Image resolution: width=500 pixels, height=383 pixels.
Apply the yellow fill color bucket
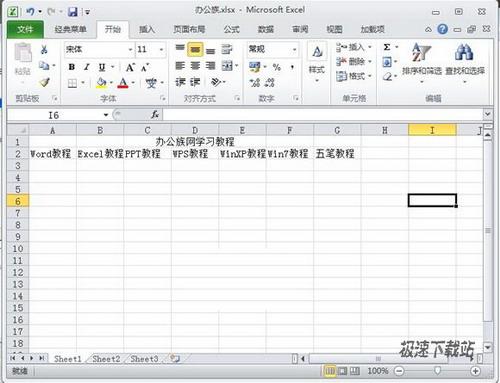(x=102, y=83)
